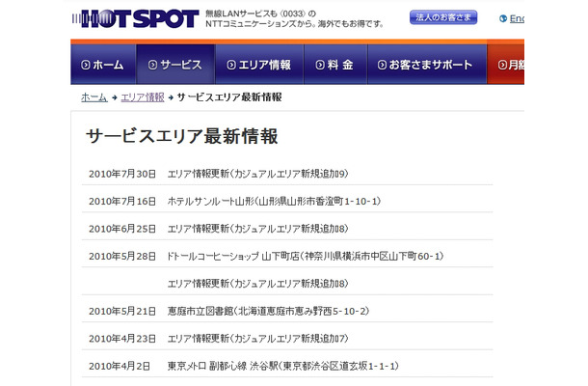588x386 pixels.
Task: Open the 料金 navigation tab
Action: tap(335, 65)
